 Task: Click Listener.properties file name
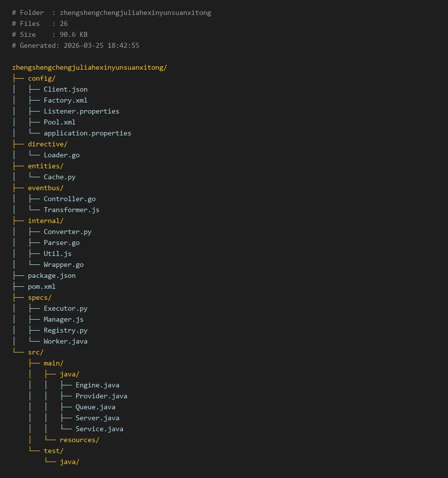coord(81,111)
